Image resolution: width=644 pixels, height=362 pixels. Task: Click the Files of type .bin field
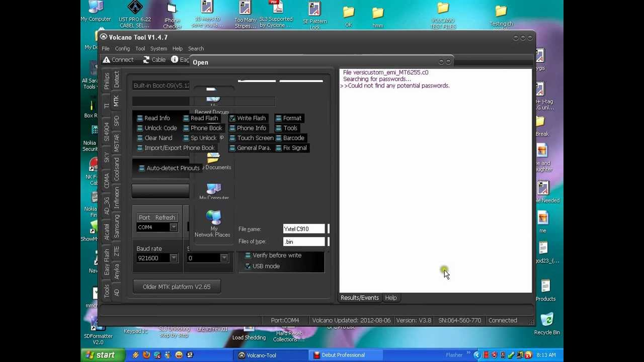(x=304, y=242)
